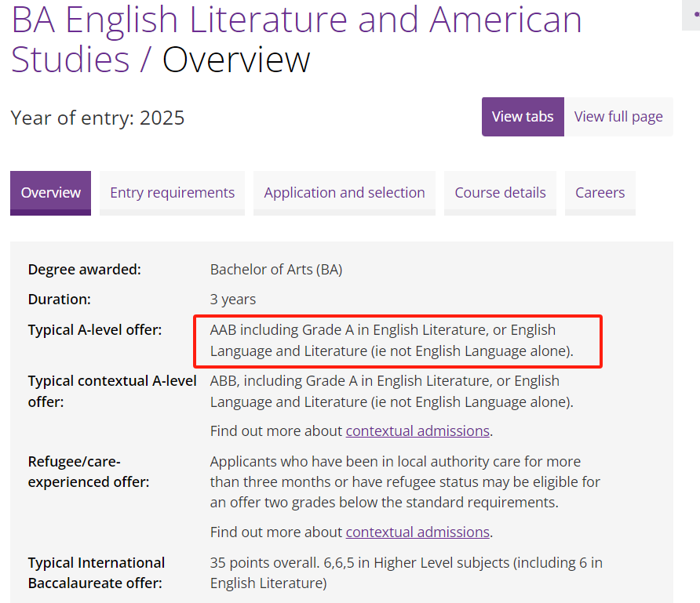Click the 'Typical contextual A-level offer:' label
This screenshot has width=700, height=603.
(x=112, y=391)
